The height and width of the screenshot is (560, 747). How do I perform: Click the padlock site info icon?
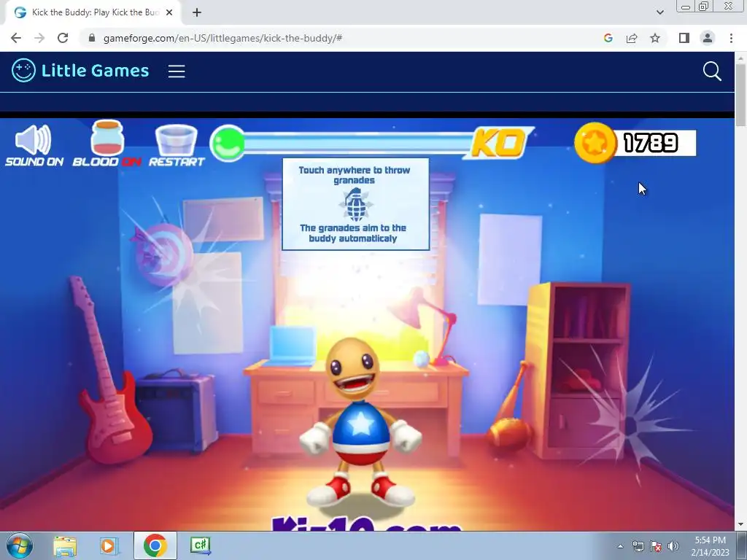pos(92,38)
